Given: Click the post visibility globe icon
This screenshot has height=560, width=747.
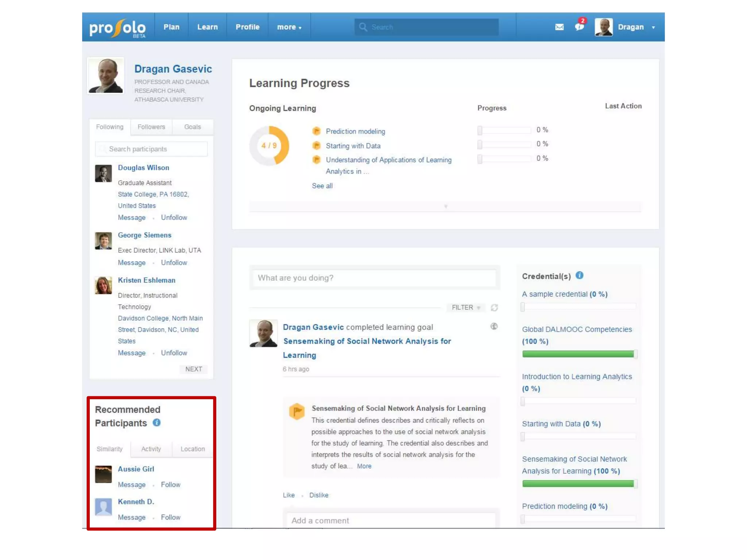Looking at the screenshot, I should [494, 326].
